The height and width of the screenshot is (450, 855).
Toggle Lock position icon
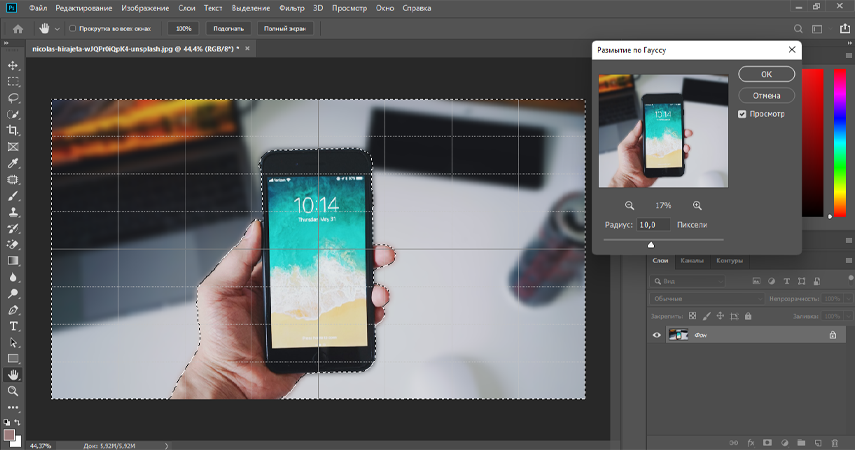point(720,316)
